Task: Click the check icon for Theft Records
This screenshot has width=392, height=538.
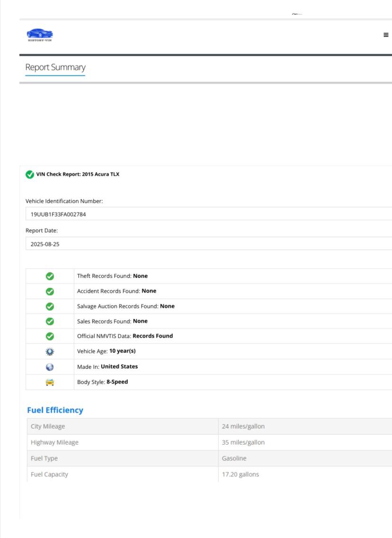Action: (x=50, y=276)
